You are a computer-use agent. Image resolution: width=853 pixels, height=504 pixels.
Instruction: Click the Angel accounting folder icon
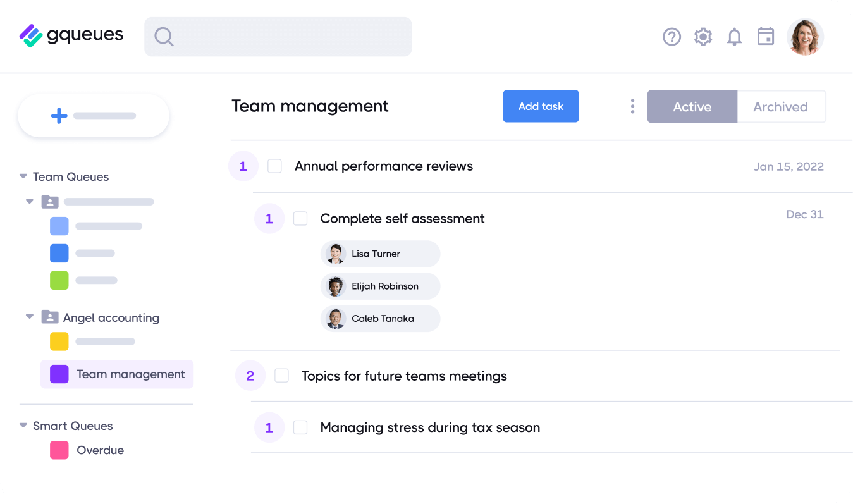tap(50, 317)
